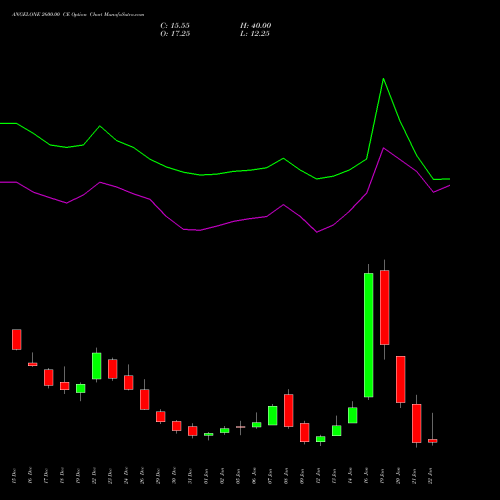Select the first red candle for 15 Dec
500x500 pixels.
pos(16,339)
